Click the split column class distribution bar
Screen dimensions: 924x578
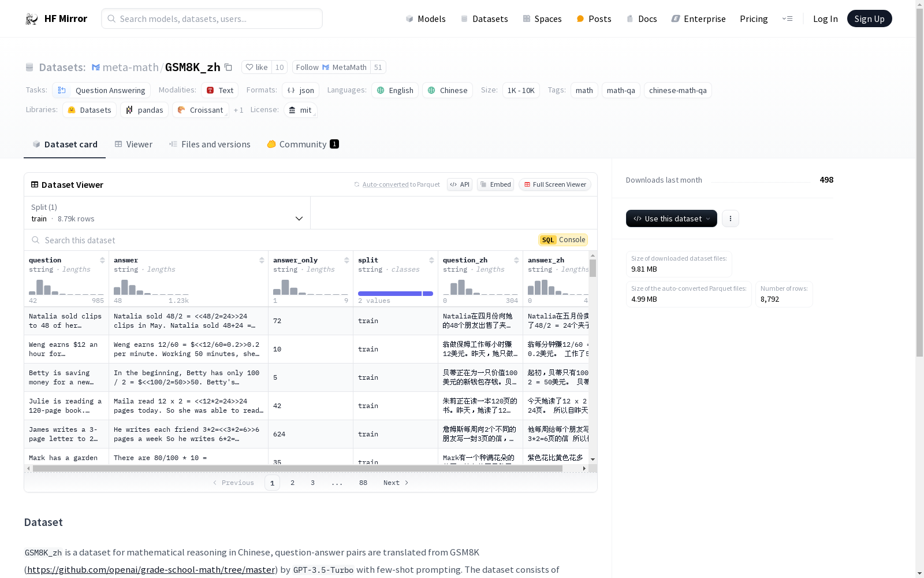396,294
